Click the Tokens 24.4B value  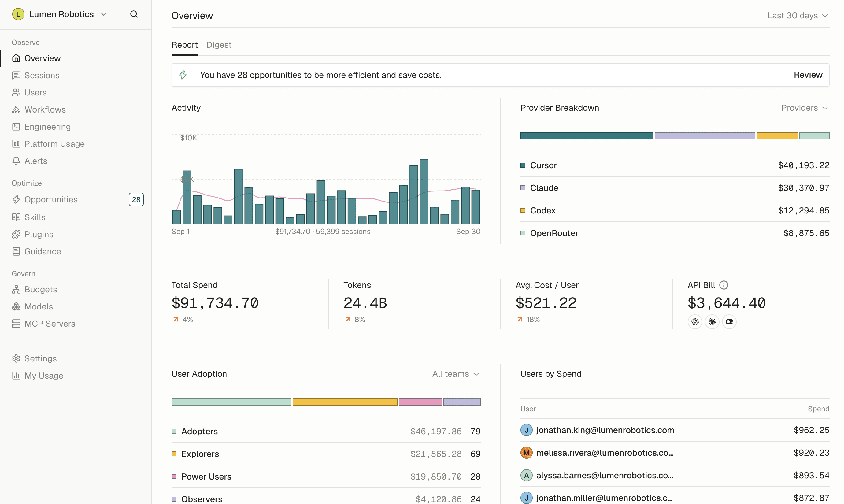(x=365, y=303)
